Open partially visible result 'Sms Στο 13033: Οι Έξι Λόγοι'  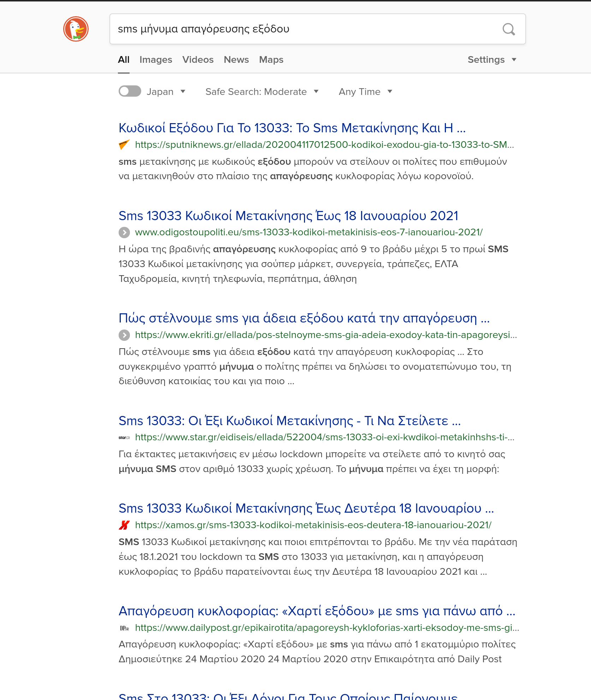(288, 696)
